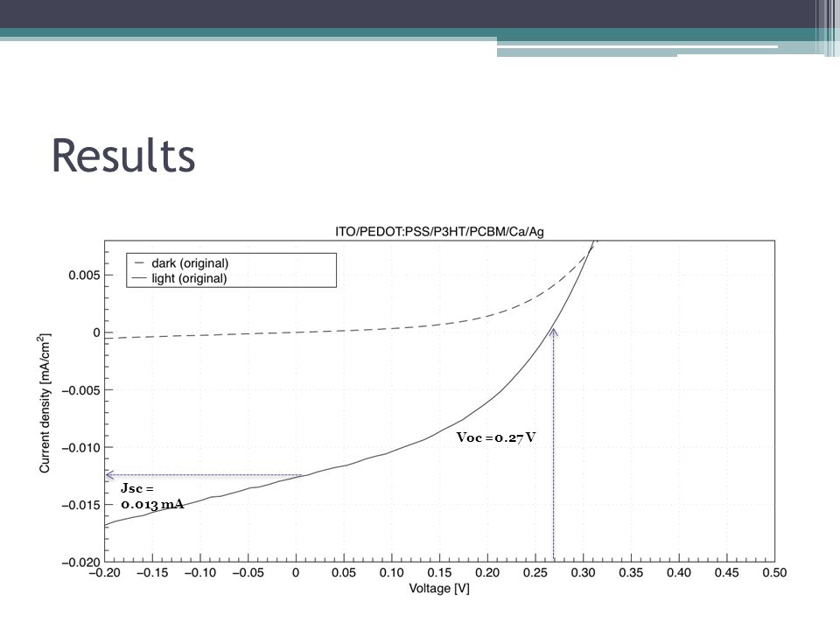Select the chart title ITO/PEDOT:PSS/P3HT/PCBM/Ca/Ag
840x630 pixels.
439,232
